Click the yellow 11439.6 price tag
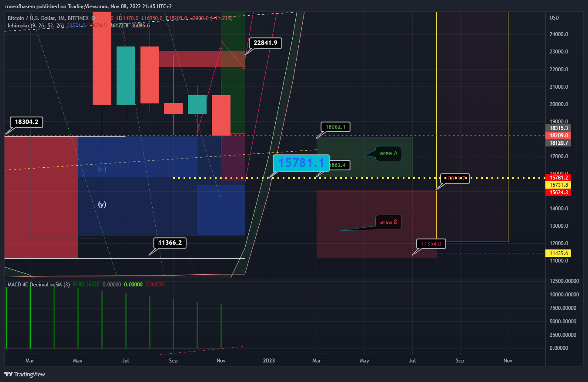Viewport: 588px width, 382px height. click(558, 253)
